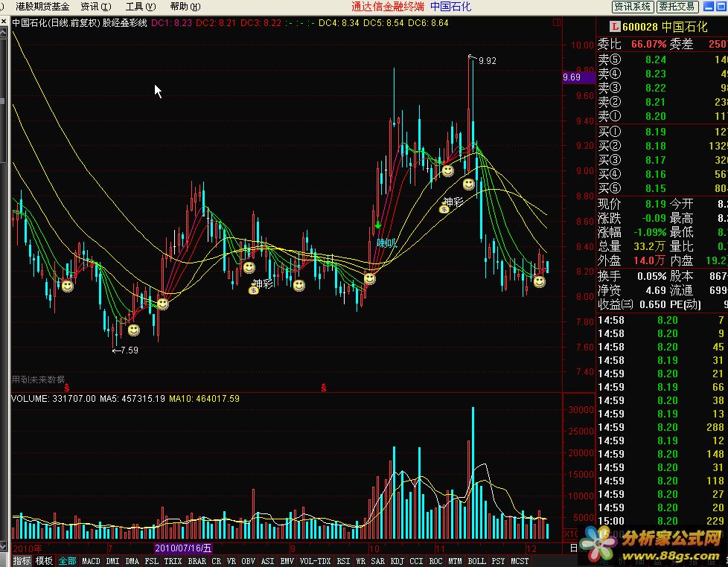Click the MA10: 464017.59 volume readout

[204, 399]
